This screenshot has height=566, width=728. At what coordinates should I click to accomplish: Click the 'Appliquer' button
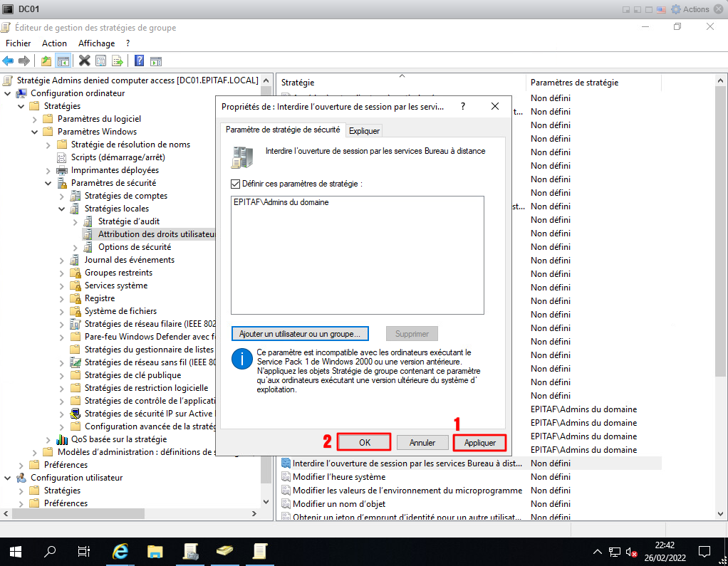pos(479,442)
